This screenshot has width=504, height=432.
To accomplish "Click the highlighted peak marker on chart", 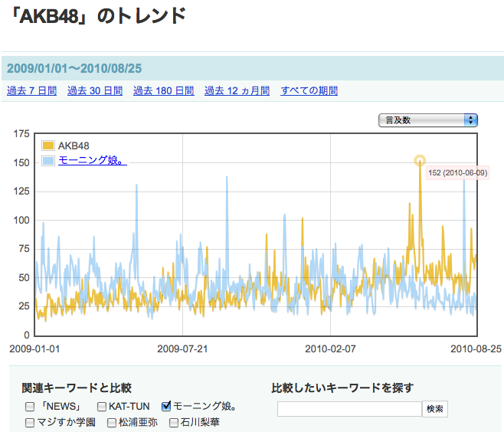I will [420, 160].
